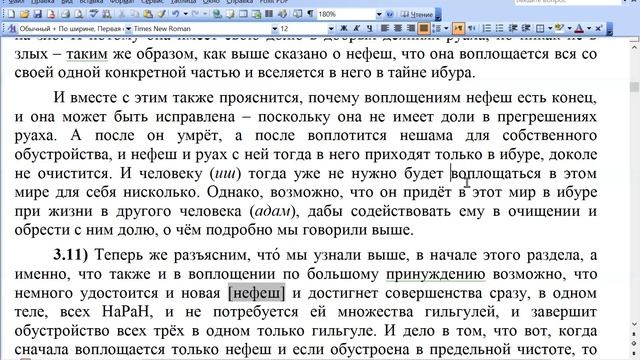The width and height of the screenshot is (640, 360).
Task: Increase paragraph indent
Action: coord(526,28)
